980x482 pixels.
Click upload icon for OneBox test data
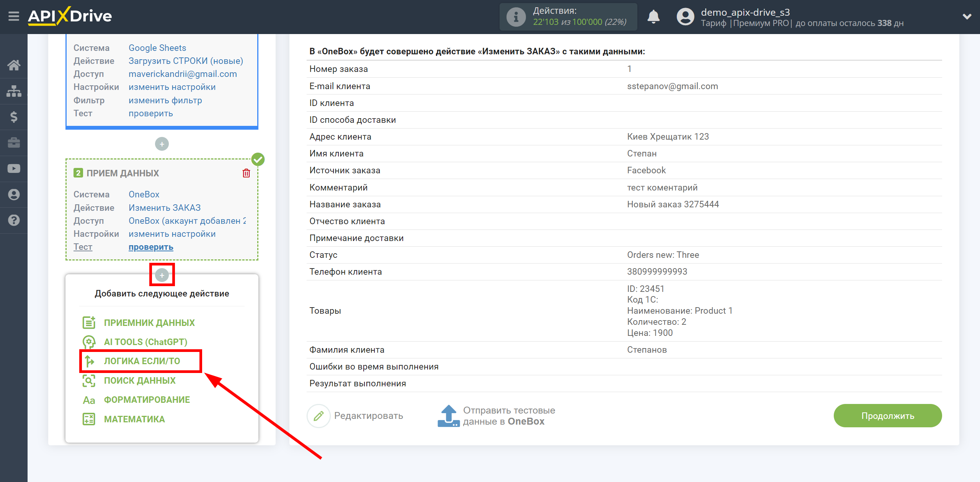pyautogui.click(x=448, y=416)
